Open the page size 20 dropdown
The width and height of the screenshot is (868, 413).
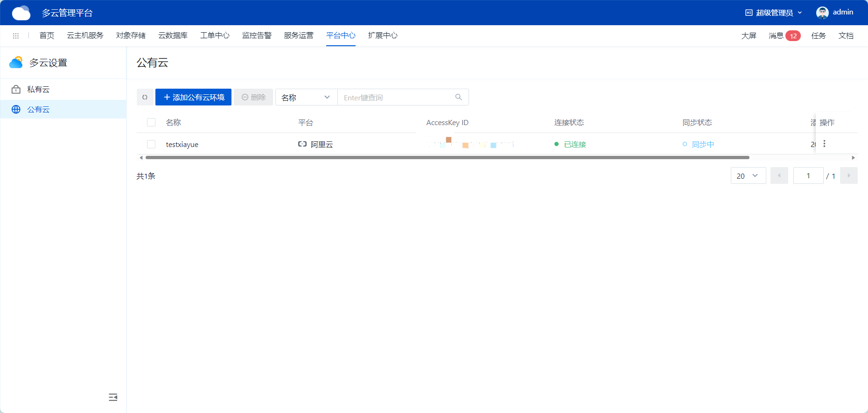tap(748, 175)
